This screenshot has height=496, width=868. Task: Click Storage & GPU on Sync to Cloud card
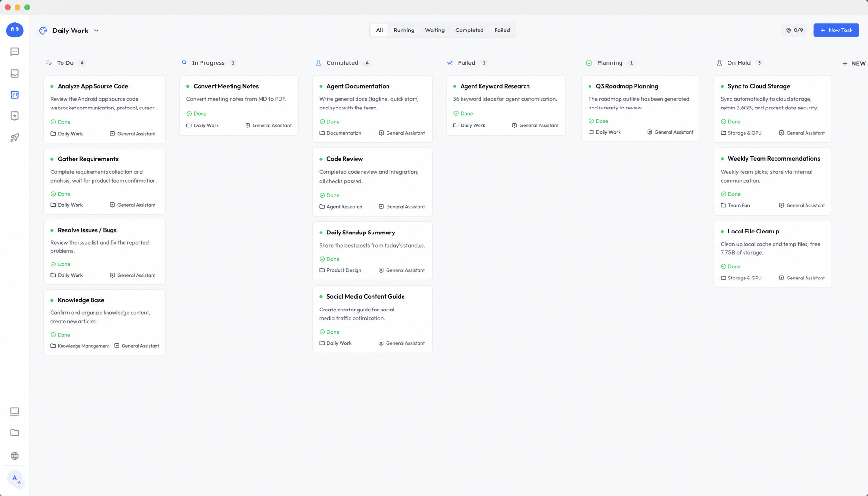point(744,133)
